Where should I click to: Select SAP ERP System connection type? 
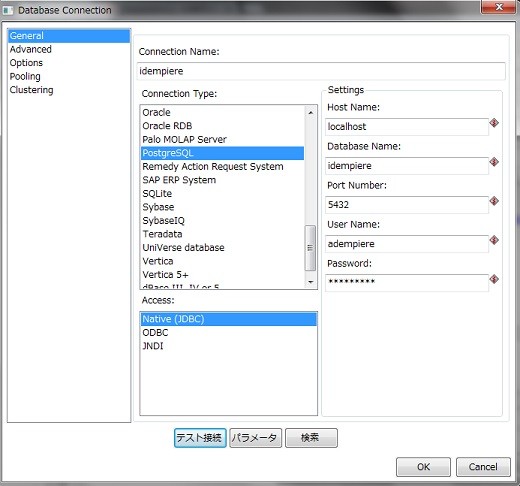coord(222,180)
